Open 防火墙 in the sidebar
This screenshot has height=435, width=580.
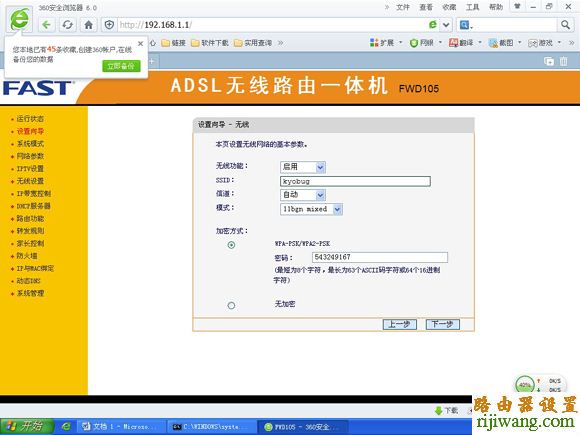(x=27, y=256)
